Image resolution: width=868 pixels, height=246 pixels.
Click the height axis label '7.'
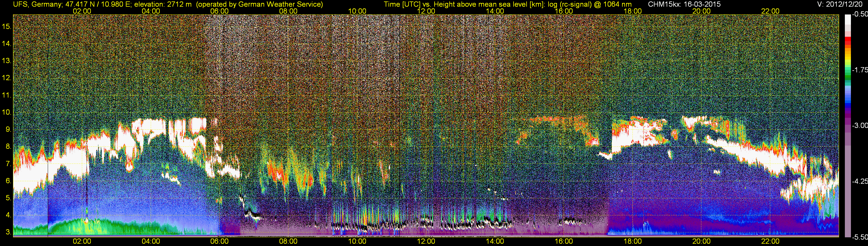coord(8,164)
